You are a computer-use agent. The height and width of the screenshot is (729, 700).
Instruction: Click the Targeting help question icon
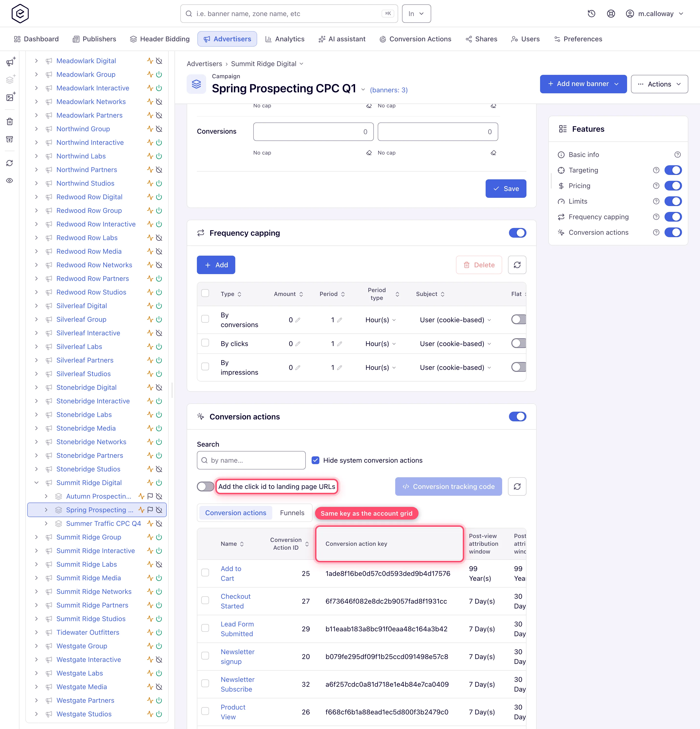point(656,170)
